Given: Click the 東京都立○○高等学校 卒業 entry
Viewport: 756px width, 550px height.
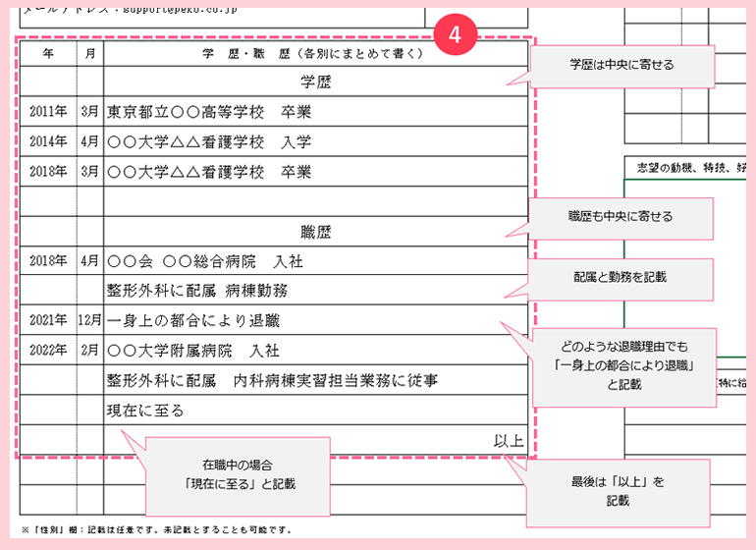Looking at the screenshot, I should pos(208,112).
